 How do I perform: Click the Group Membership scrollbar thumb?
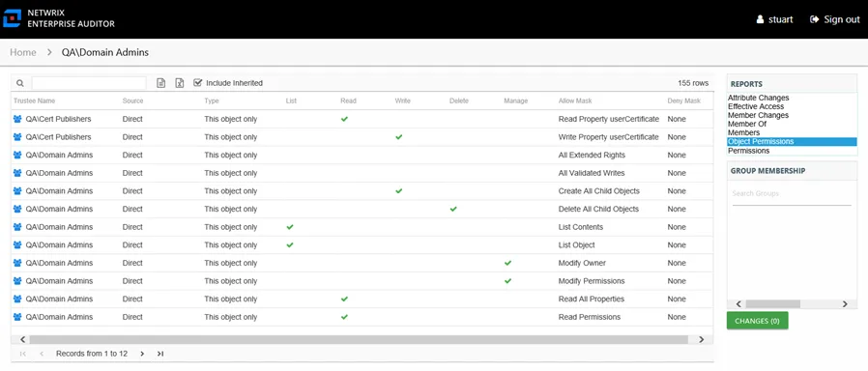click(772, 304)
